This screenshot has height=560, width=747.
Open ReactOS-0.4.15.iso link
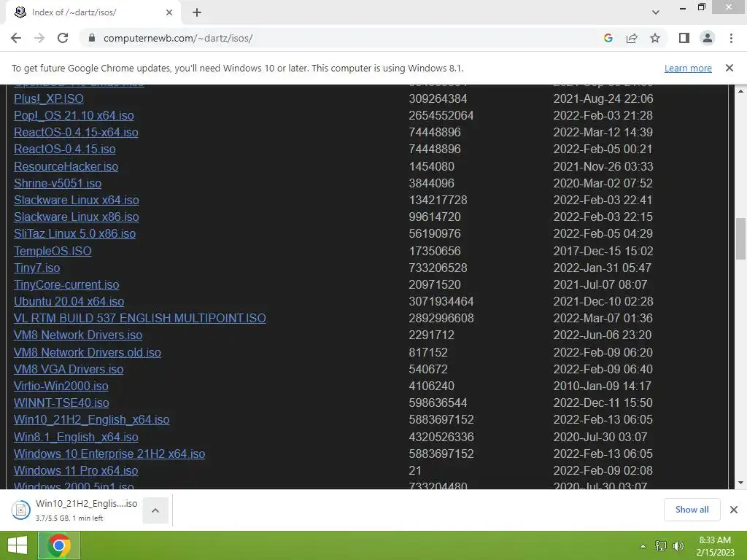click(x=65, y=149)
